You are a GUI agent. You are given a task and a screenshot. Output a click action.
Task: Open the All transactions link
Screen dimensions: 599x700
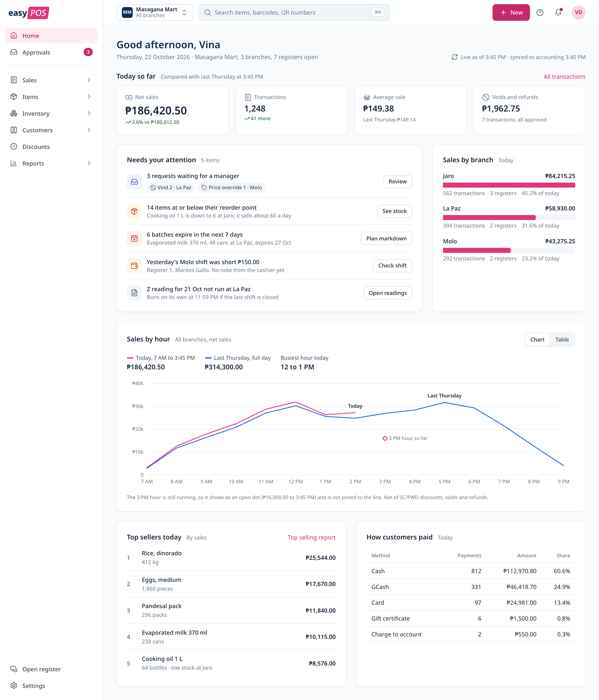[564, 77]
